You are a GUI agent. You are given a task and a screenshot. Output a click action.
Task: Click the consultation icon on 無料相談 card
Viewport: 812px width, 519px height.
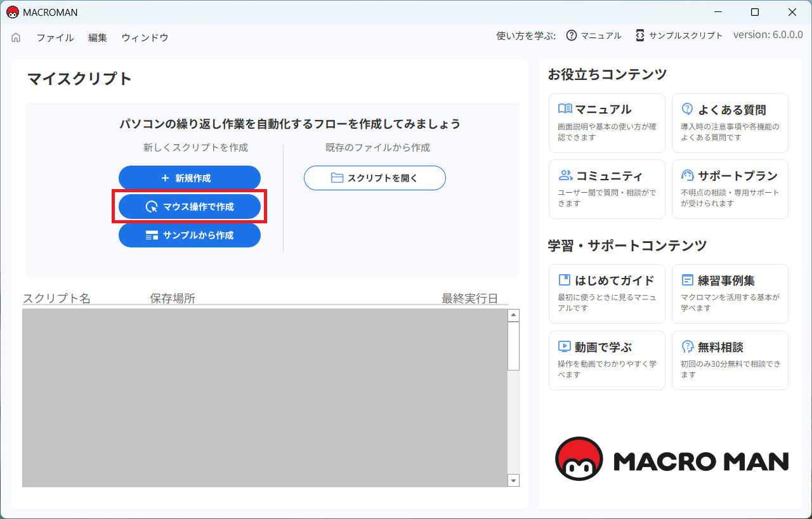pyautogui.click(x=687, y=346)
